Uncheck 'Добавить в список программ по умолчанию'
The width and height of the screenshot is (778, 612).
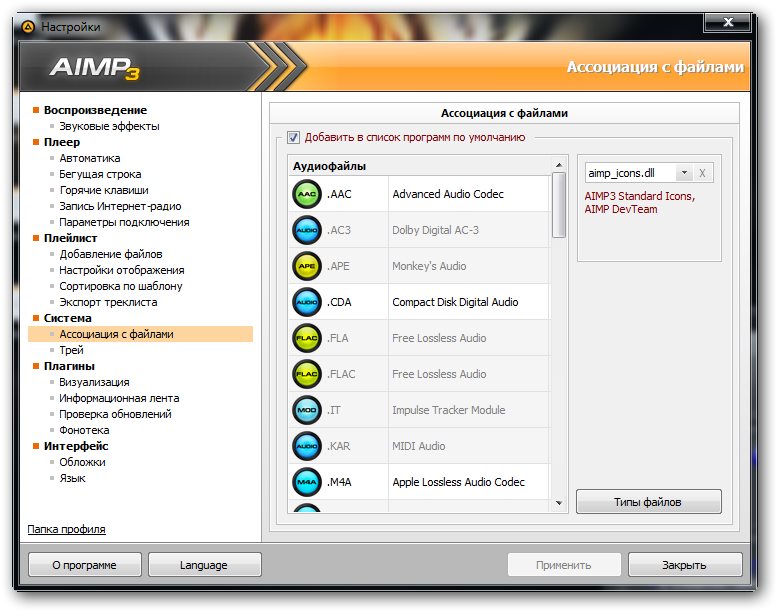[x=294, y=138]
